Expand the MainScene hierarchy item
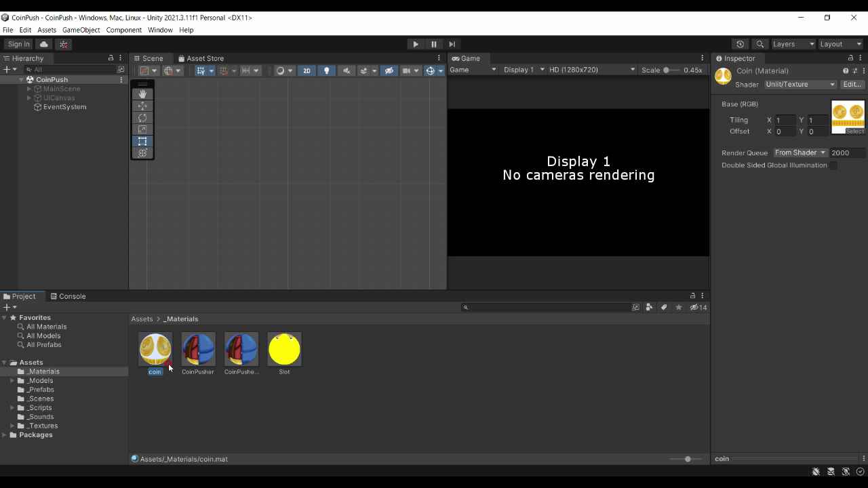The image size is (868, 488). 29,89
